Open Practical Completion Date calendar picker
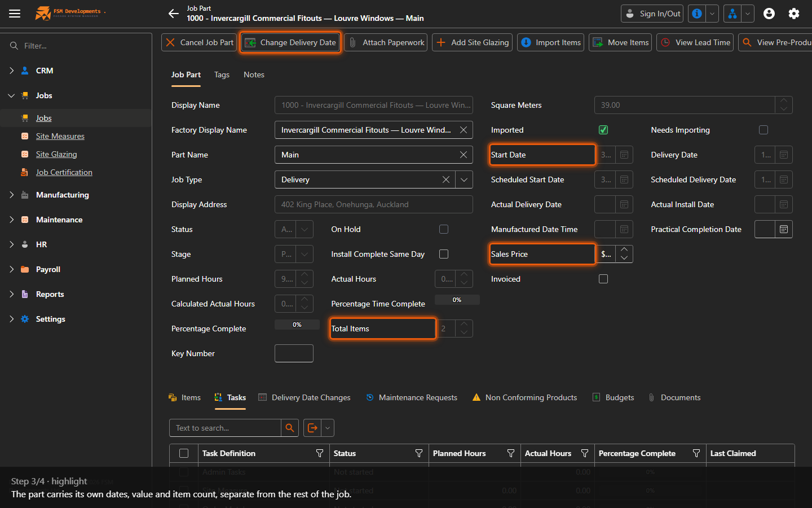Image resolution: width=812 pixels, height=508 pixels. coord(784,229)
